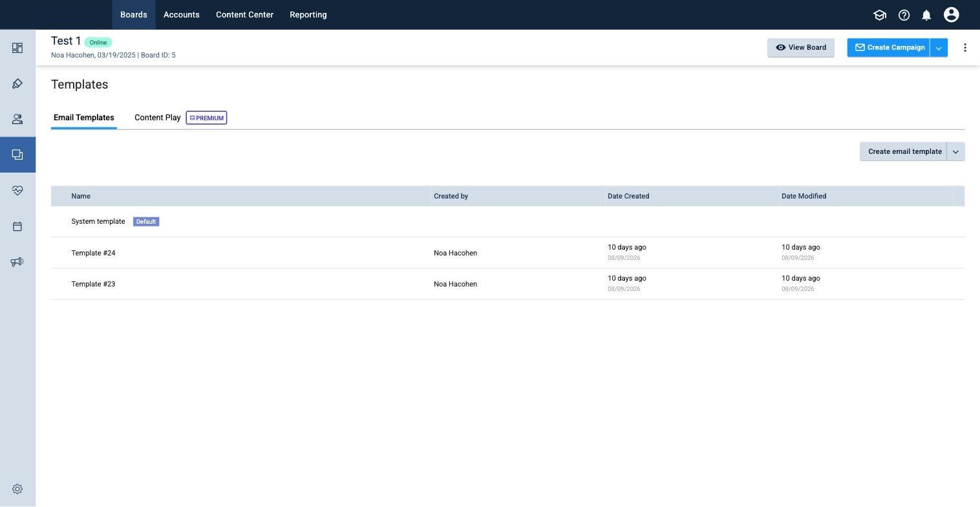Click Date Created value for Template #24
The image size is (980, 507).
coord(626,252)
